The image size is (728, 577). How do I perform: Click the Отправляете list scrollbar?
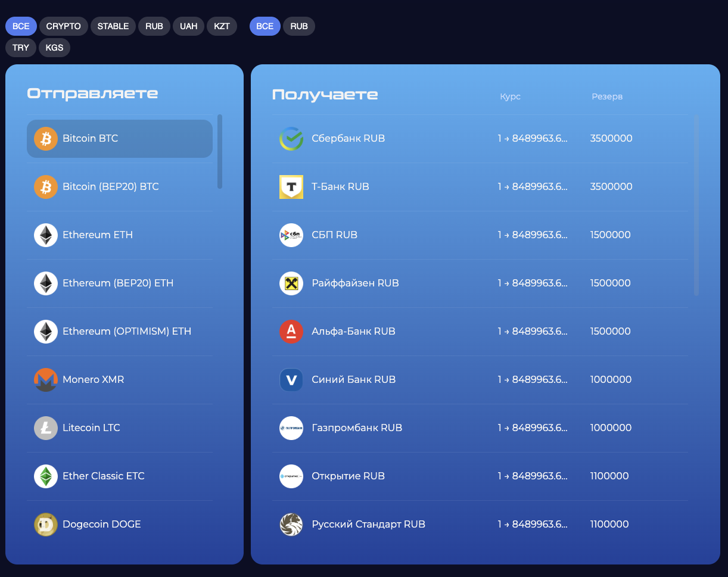click(x=220, y=151)
